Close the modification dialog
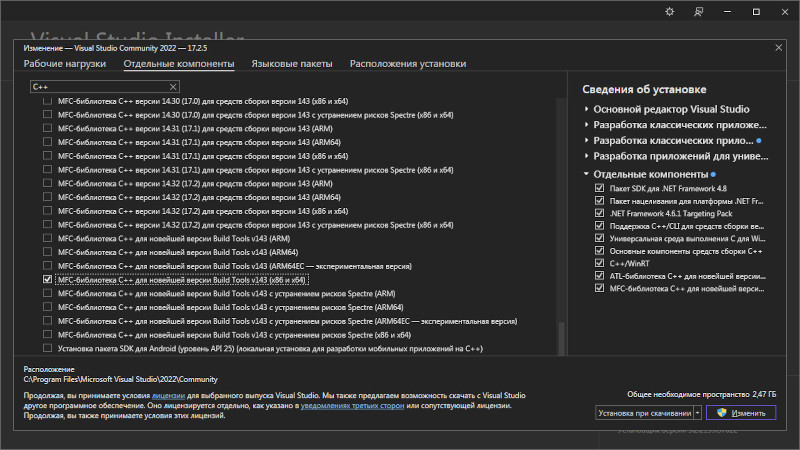800x450 pixels. 779,47
